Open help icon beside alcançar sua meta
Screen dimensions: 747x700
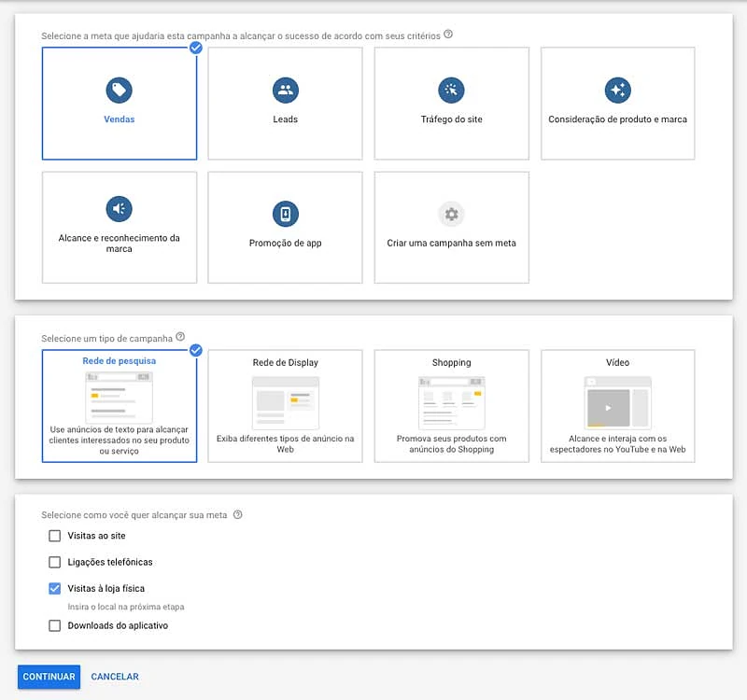[x=237, y=514]
